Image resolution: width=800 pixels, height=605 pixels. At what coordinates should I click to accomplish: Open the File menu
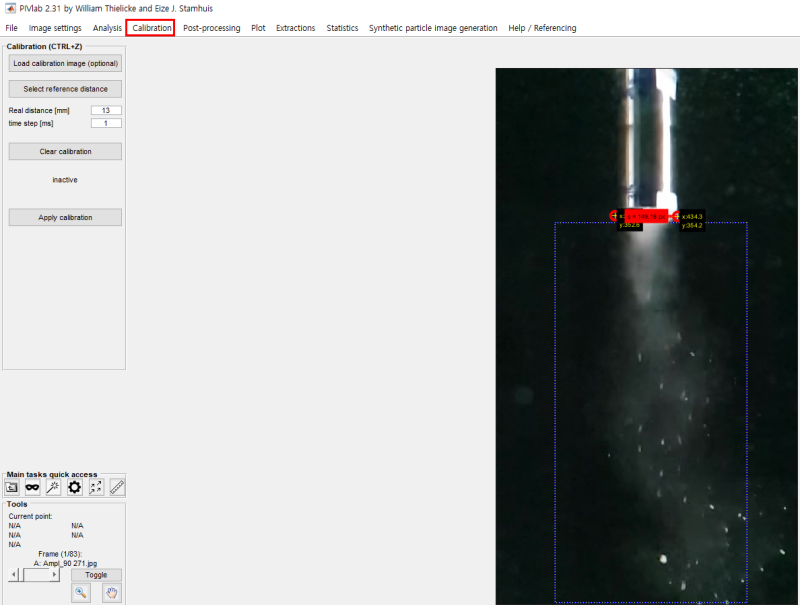(11, 28)
